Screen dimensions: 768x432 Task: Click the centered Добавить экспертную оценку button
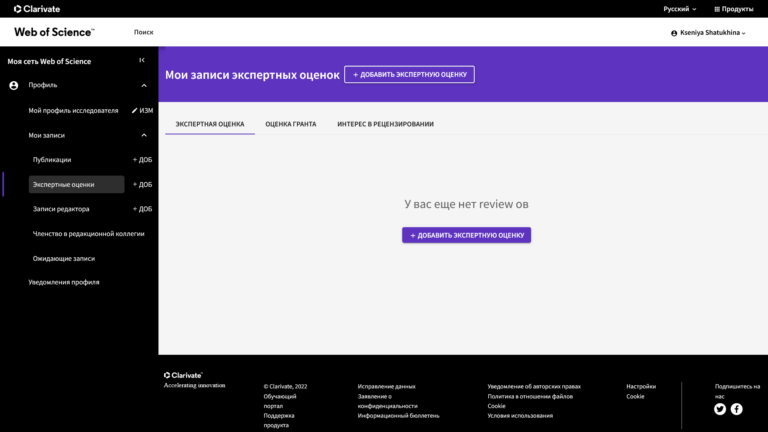pos(466,235)
